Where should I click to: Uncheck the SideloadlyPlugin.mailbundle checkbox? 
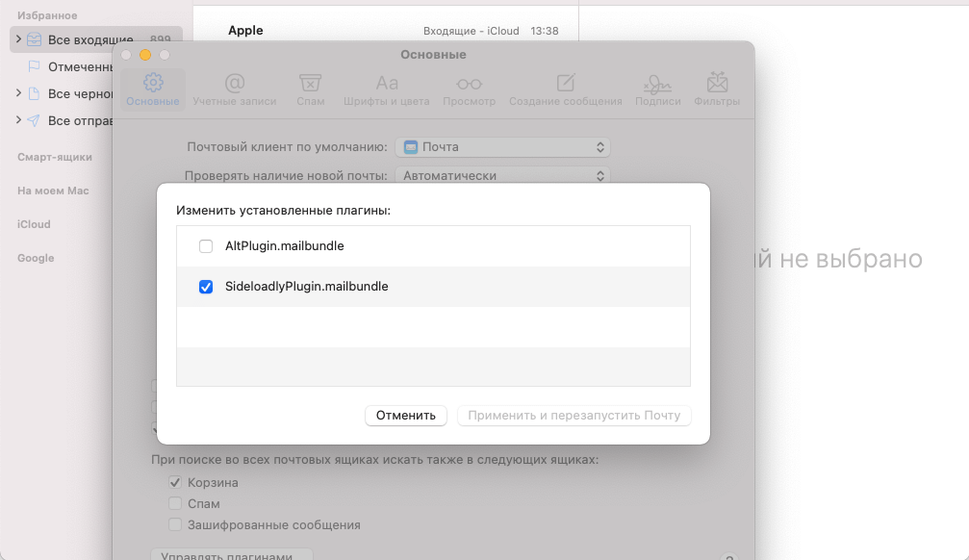point(206,287)
